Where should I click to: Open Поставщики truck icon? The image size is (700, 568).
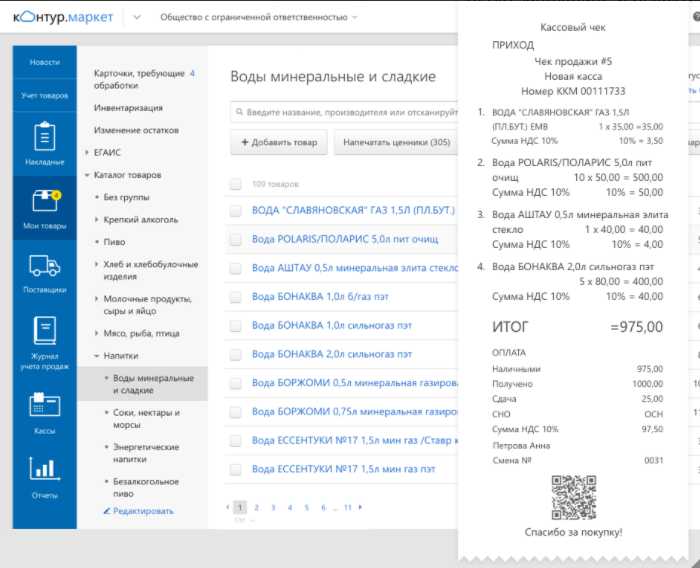point(45,266)
